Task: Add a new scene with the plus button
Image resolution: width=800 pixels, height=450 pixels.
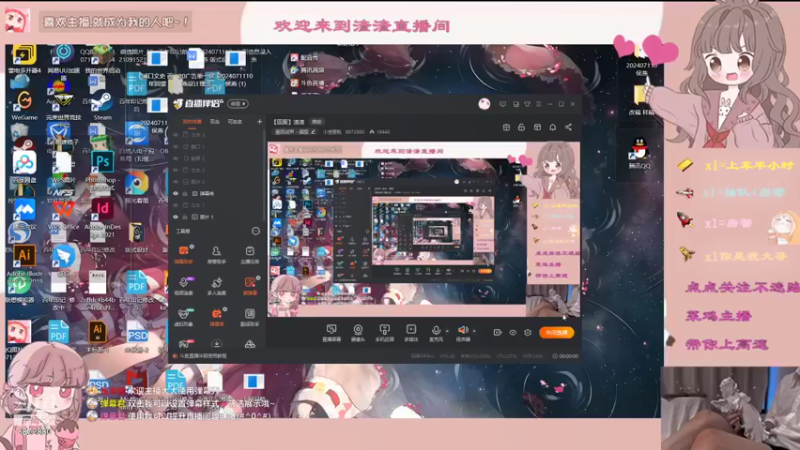Action: (259, 121)
